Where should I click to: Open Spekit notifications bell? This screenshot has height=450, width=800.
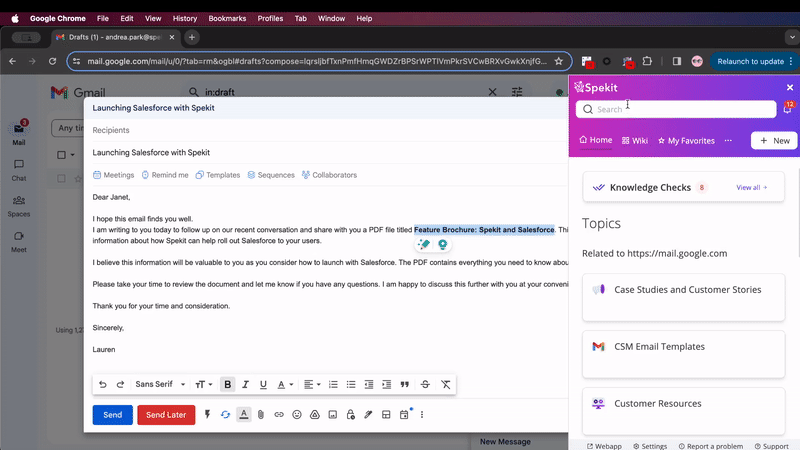788,108
